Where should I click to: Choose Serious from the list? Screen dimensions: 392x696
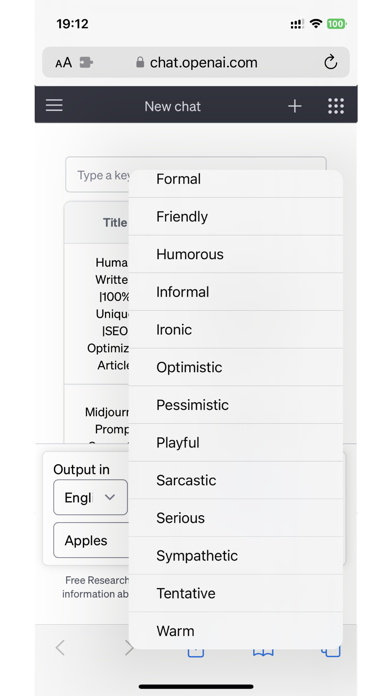pos(236,518)
